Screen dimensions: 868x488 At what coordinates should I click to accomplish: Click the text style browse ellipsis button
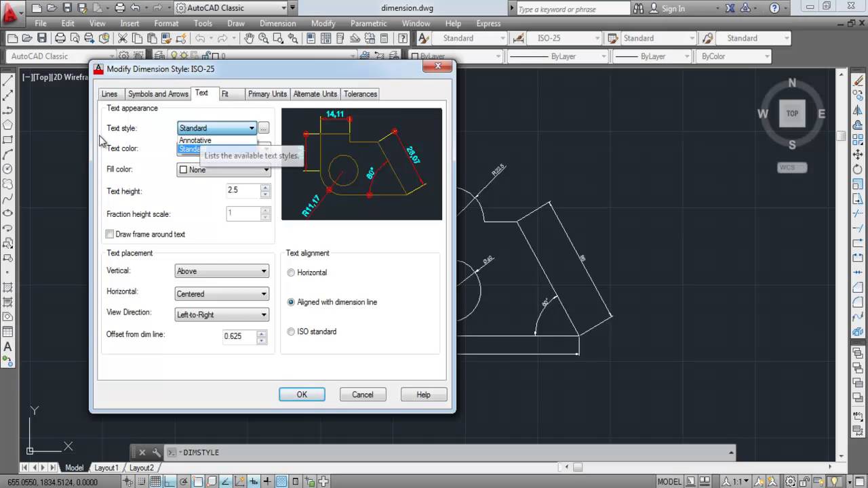pyautogui.click(x=264, y=128)
